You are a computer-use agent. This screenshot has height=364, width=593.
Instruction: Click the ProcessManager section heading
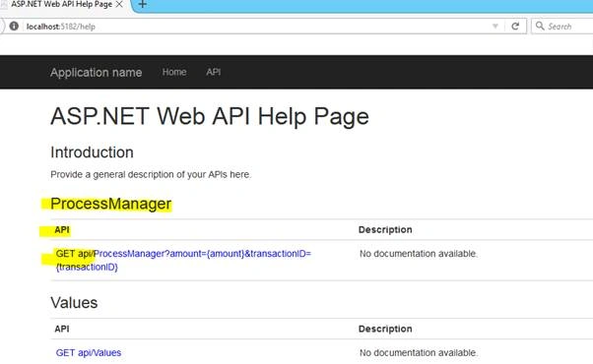pyautogui.click(x=110, y=204)
